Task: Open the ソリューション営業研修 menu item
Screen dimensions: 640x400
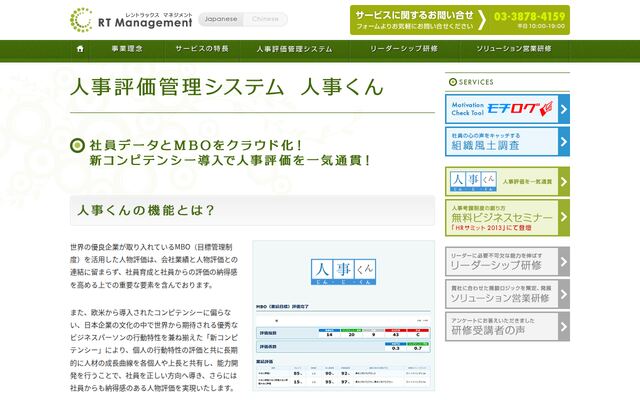Action: pos(514,49)
